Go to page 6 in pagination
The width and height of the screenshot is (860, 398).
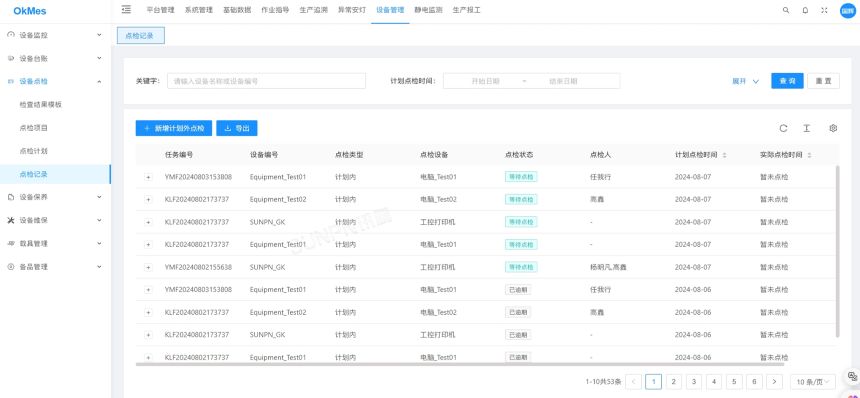[754, 382]
